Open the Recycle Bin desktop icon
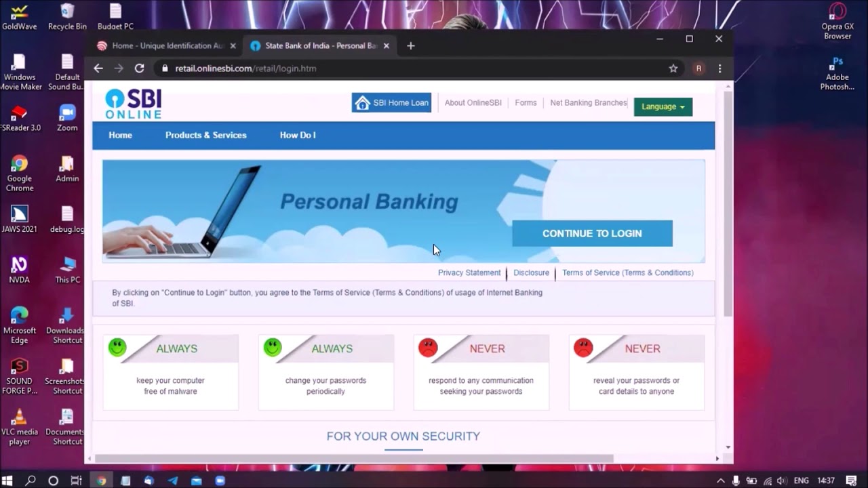The width and height of the screenshot is (868, 488). pos(67,17)
